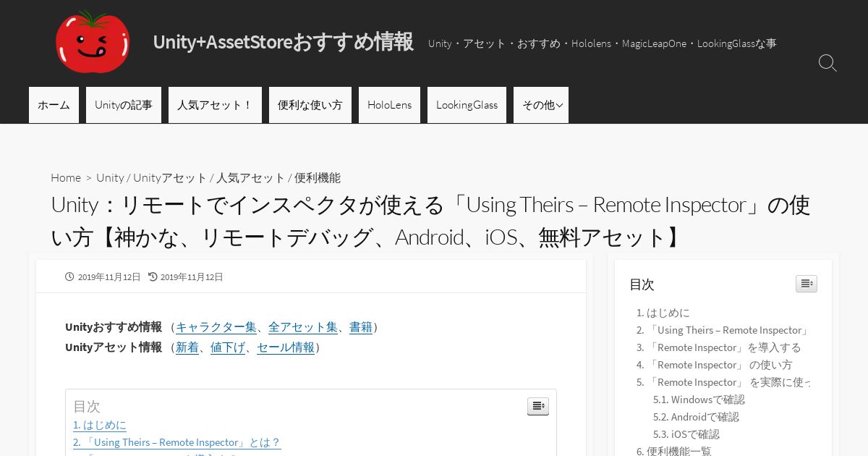Select 2.「Using Theirs – Remote Inspector」 in the sidebar contents

723,330
